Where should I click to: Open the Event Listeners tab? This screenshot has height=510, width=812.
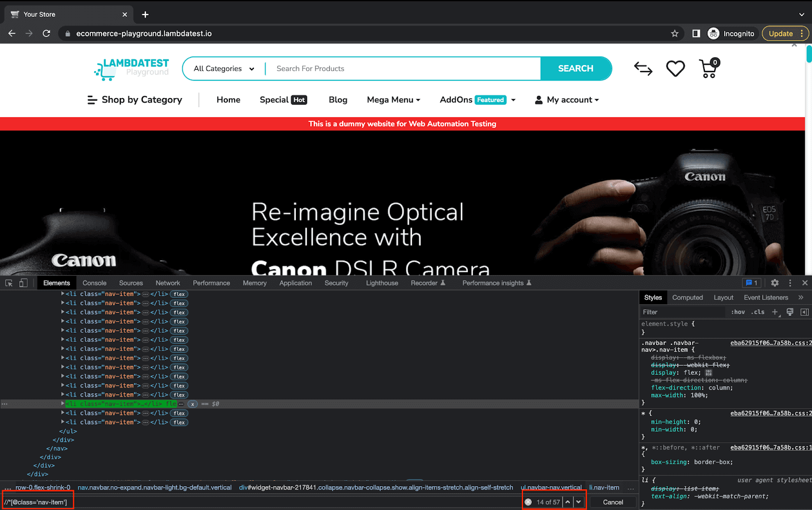point(766,298)
